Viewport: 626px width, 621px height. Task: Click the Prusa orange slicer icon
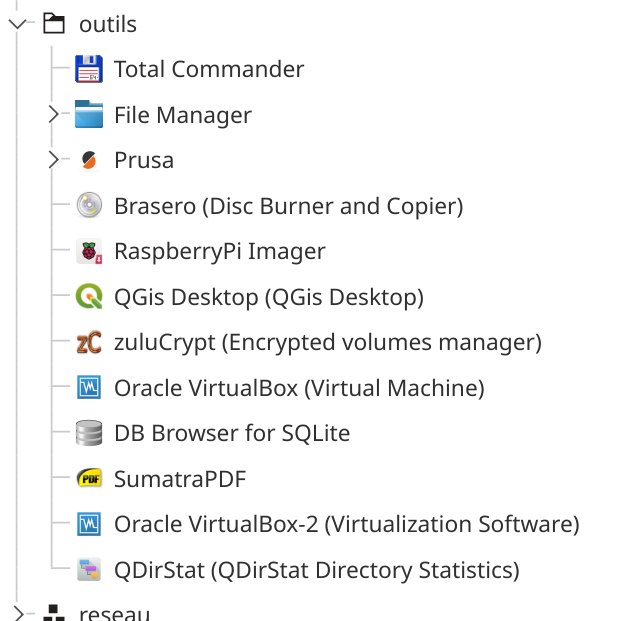click(x=89, y=160)
